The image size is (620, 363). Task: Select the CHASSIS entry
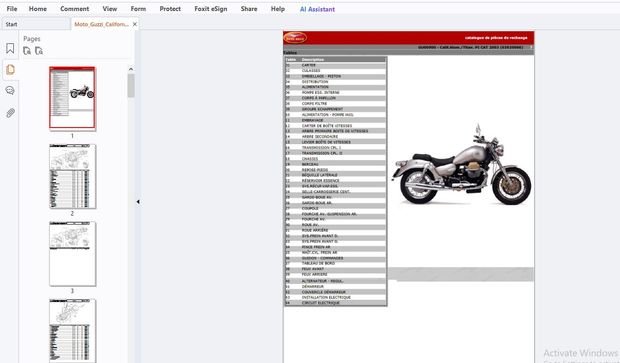(x=335, y=159)
